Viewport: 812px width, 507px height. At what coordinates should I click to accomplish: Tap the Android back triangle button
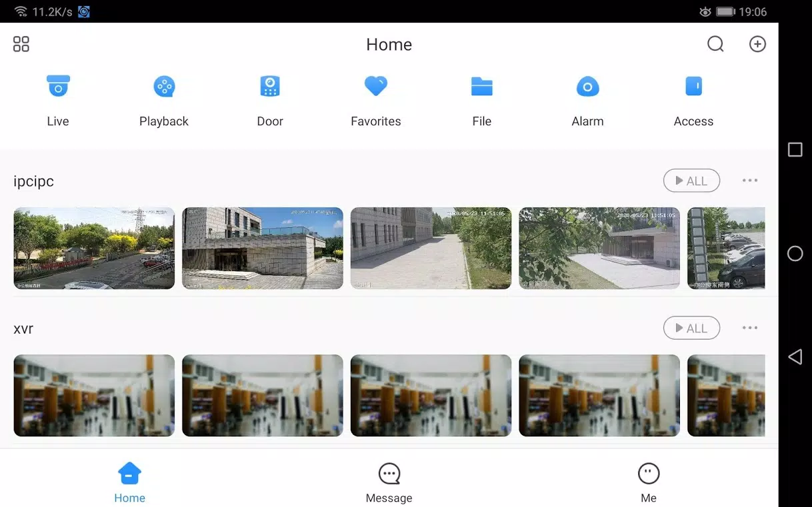click(x=795, y=356)
